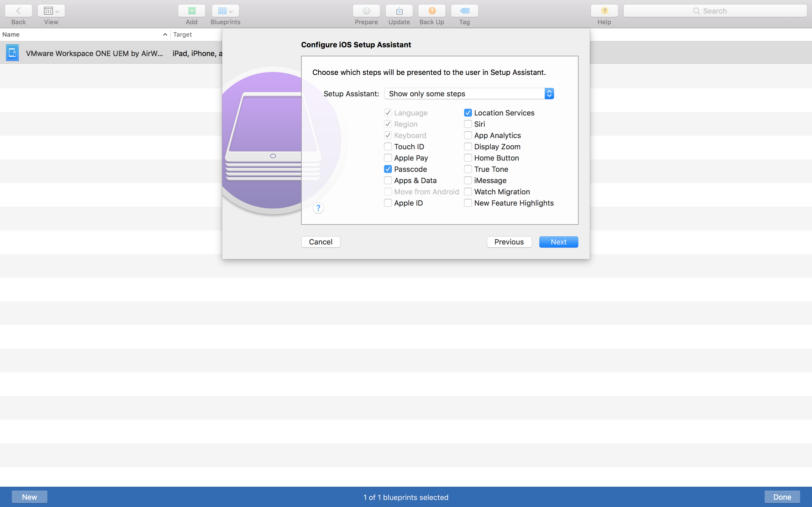The image size is (812, 507).
Task: Open the View options dropdown
Action: [x=51, y=11]
